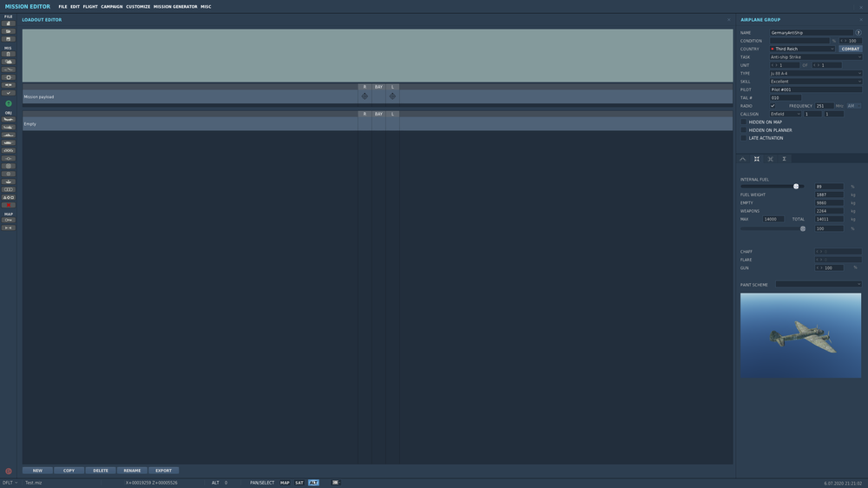
Task: Click the red record icon in the sidebar corner
Action: coord(9,472)
